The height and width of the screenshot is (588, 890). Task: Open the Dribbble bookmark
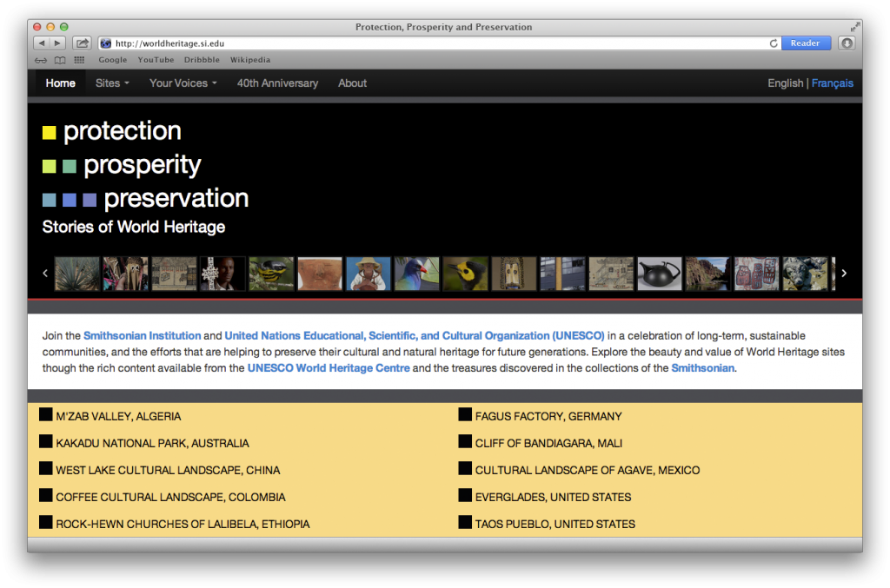pyautogui.click(x=202, y=60)
